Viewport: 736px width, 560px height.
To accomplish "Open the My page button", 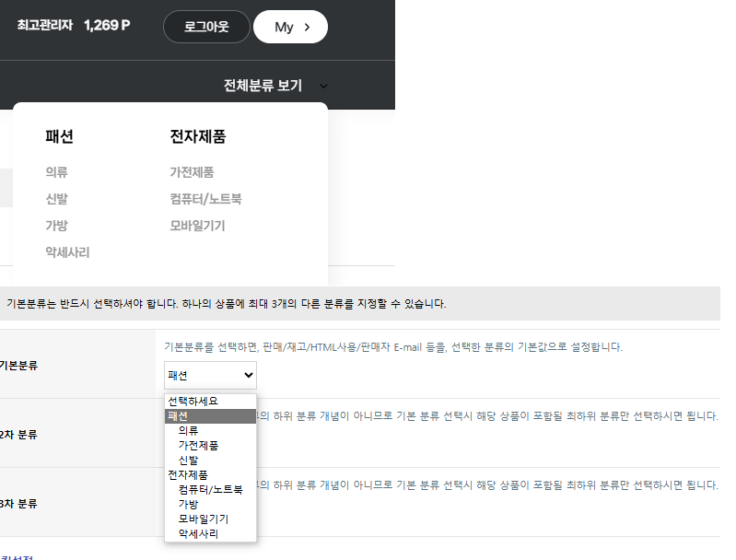I will (x=290, y=27).
